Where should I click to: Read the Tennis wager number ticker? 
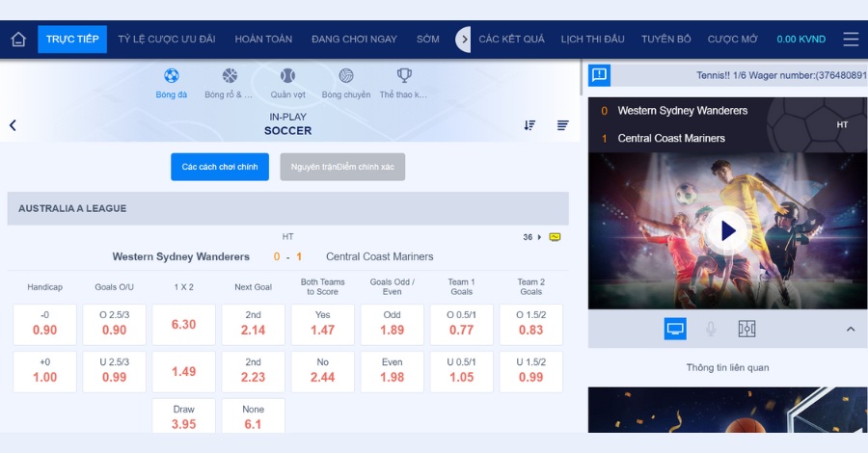[x=781, y=75]
